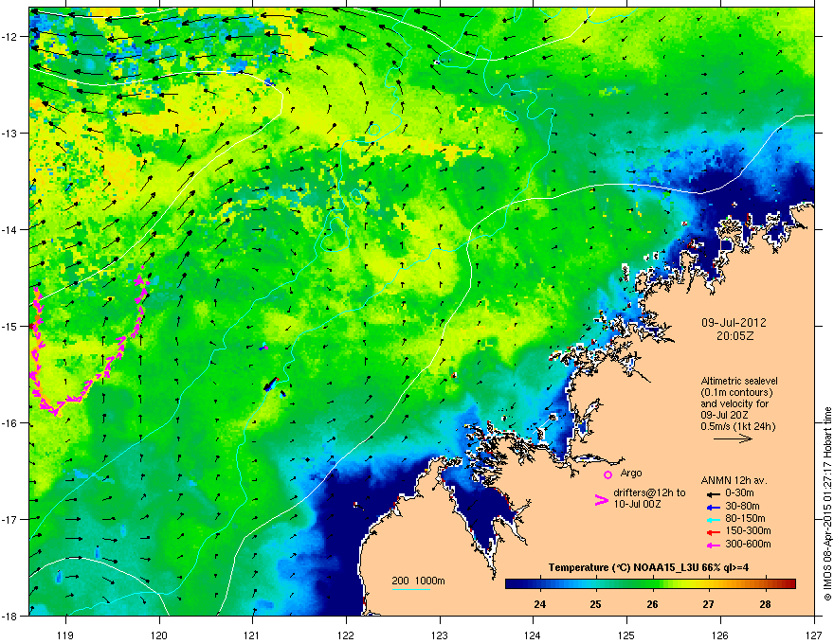Click the green 26°C section of colorbar
Image resolution: width=834 pixels, height=644 pixels.
(653, 584)
